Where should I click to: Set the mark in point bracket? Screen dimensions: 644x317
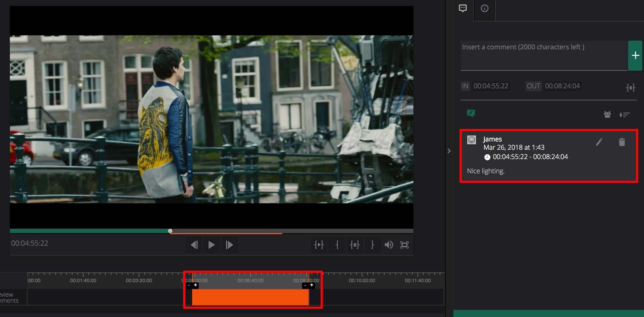coord(337,245)
